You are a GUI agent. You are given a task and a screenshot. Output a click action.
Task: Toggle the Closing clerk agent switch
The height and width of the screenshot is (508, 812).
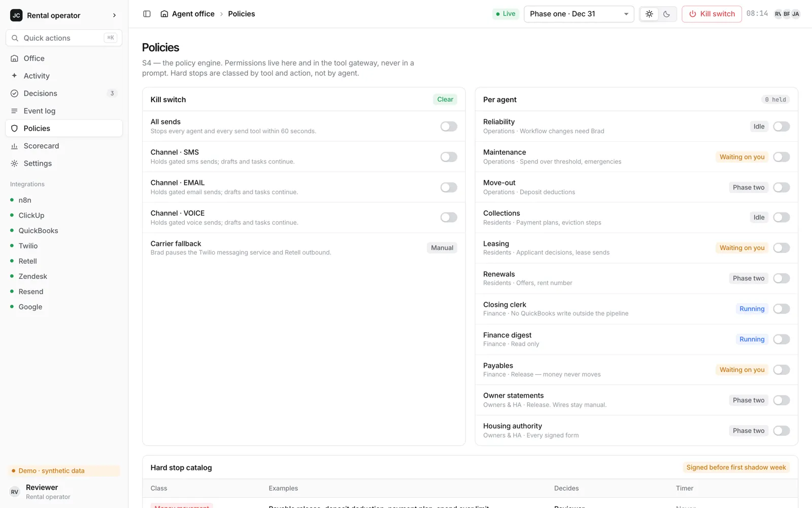pyautogui.click(x=782, y=309)
